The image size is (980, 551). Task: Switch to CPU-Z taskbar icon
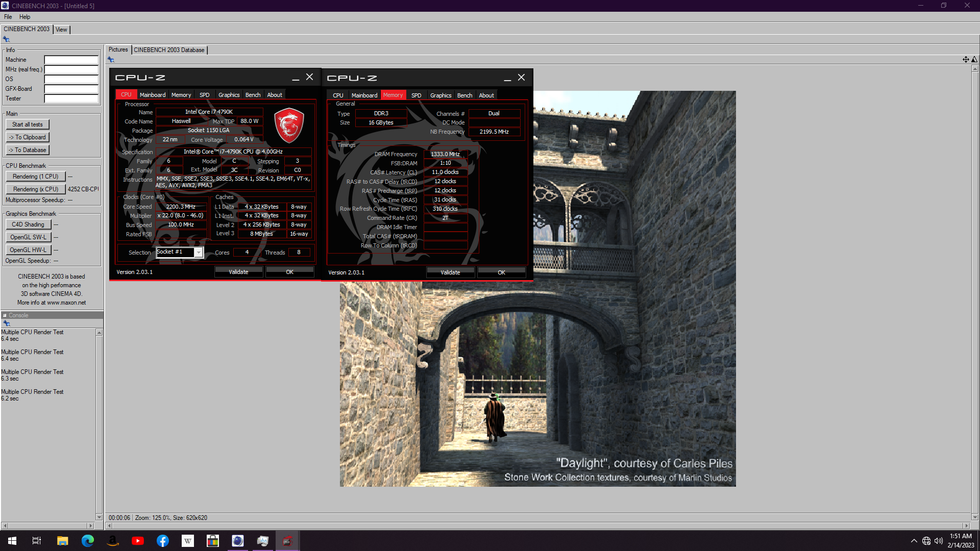pos(287,541)
